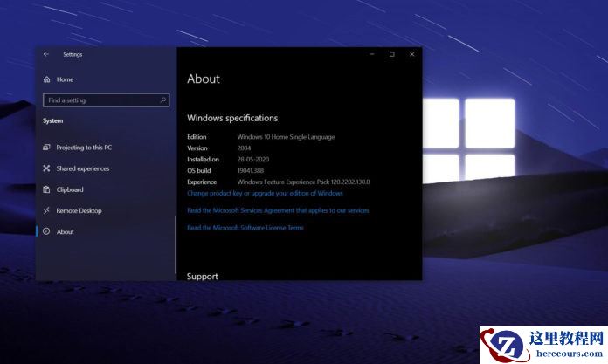Click the Shared experiences icon
The image size is (608, 364).
[x=46, y=168]
